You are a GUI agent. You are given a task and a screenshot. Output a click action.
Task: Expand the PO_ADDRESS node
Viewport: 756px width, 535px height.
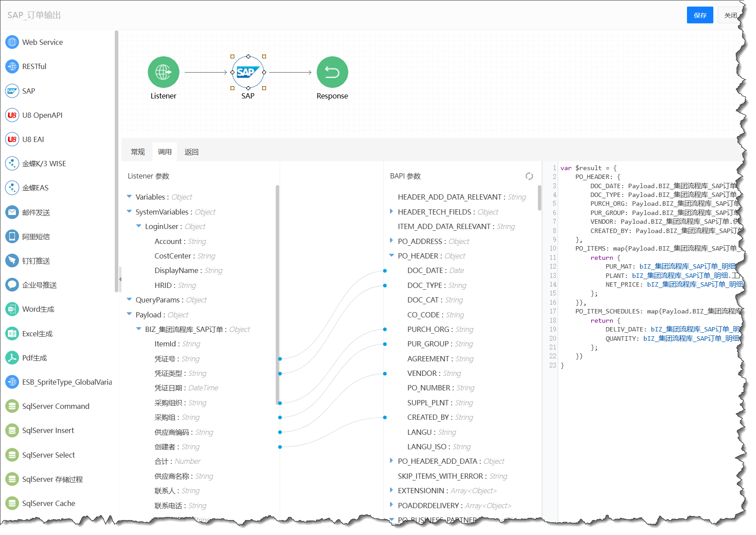pyautogui.click(x=391, y=241)
